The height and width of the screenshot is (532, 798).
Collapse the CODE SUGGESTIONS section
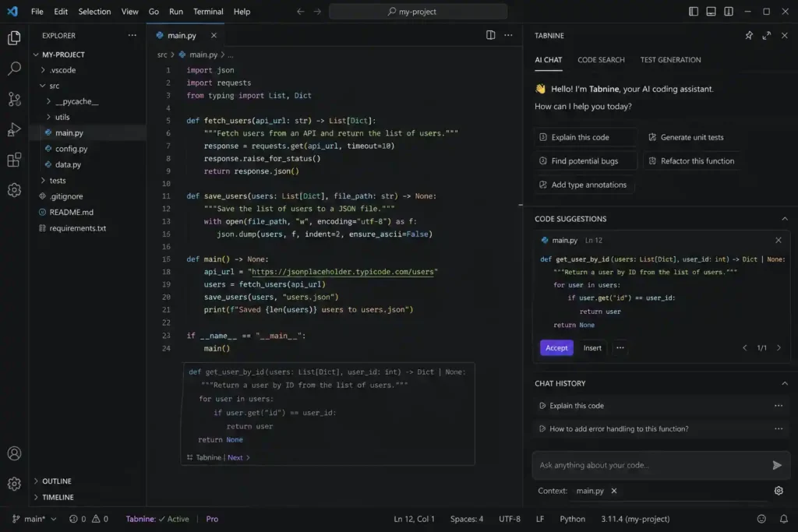784,219
